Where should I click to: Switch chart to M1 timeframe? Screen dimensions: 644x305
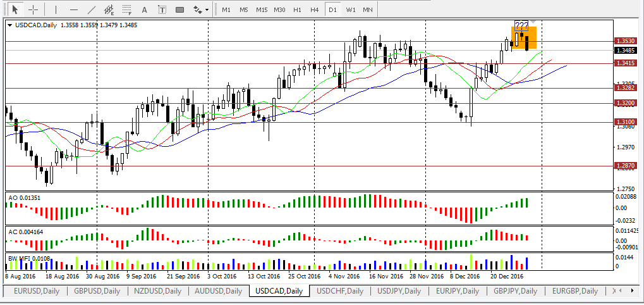pos(226,9)
